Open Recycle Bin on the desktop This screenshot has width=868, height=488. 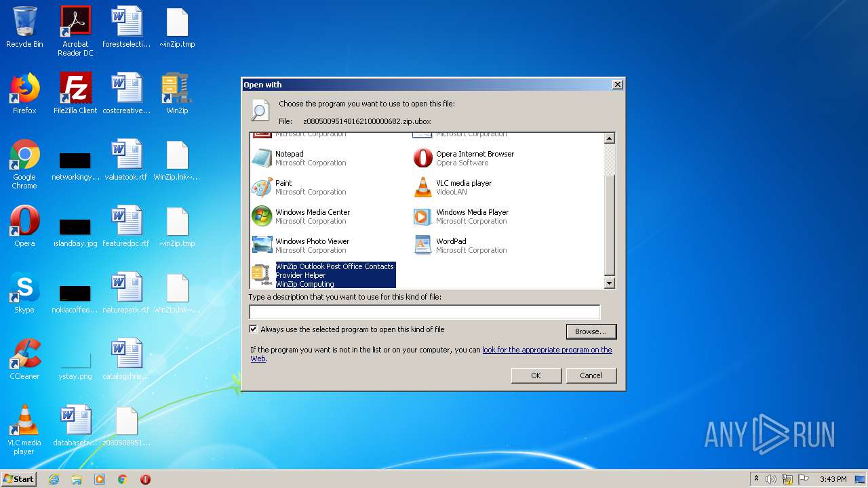(x=24, y=27)
